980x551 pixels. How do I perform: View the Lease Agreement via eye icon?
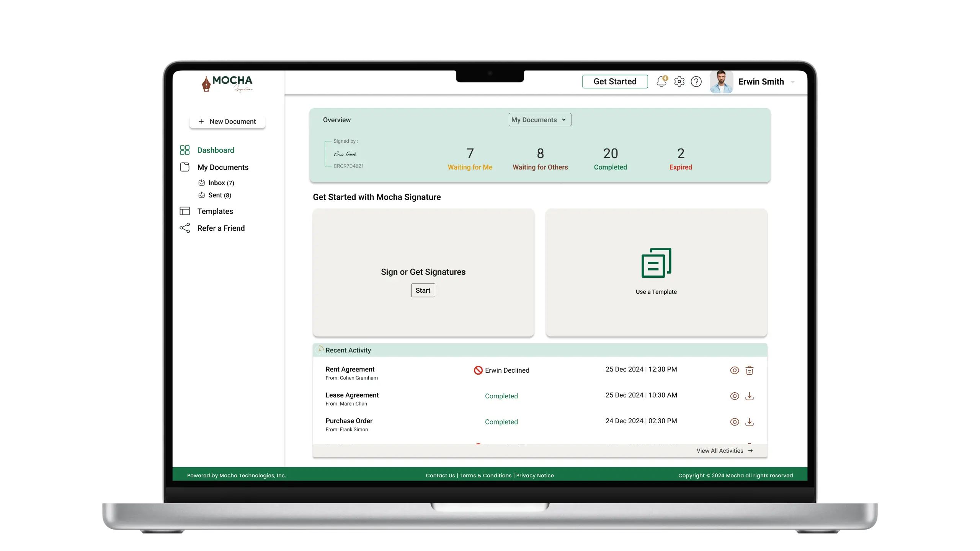point(734,396)
